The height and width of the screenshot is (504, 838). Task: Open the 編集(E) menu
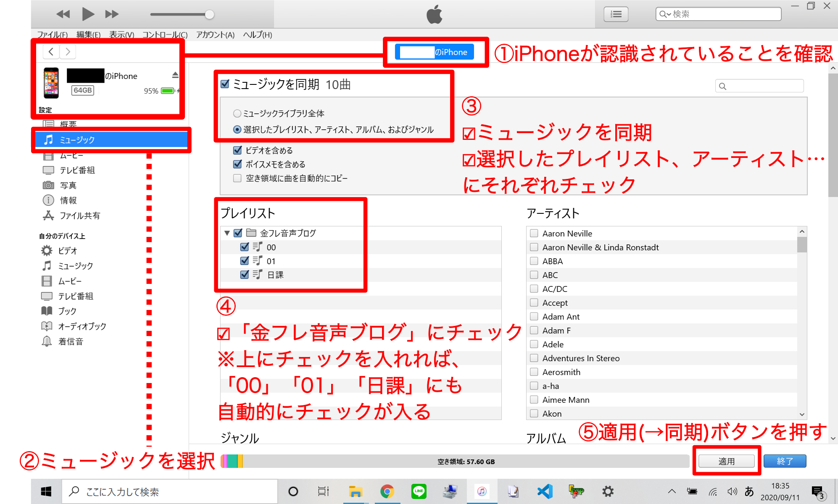[x=88, y=35]
